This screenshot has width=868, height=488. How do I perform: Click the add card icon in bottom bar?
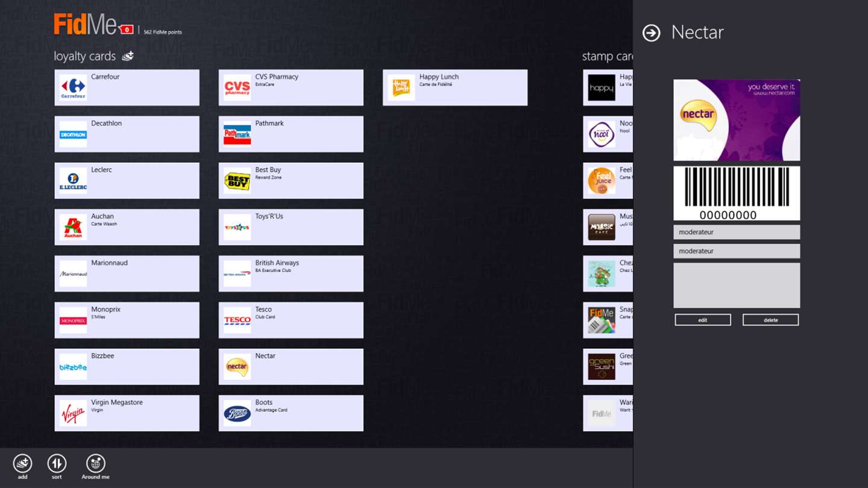point(23,463)
